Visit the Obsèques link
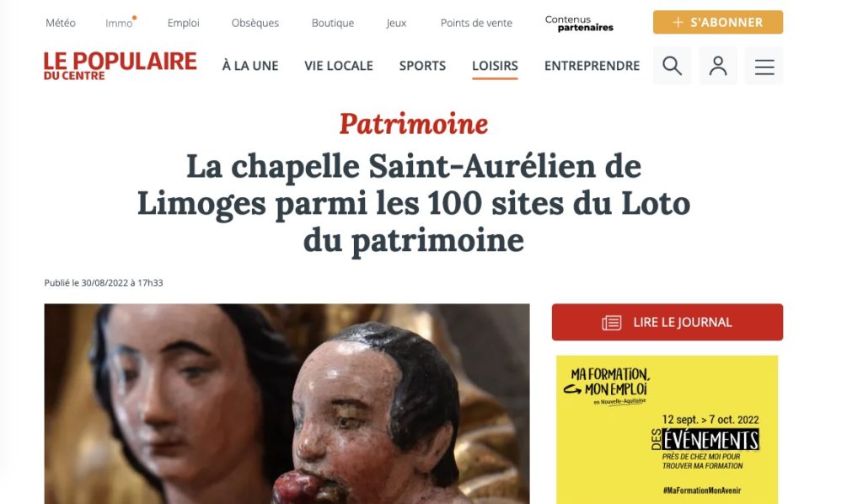This screenshot has width=863, height=504. click(x=255, y=23)
